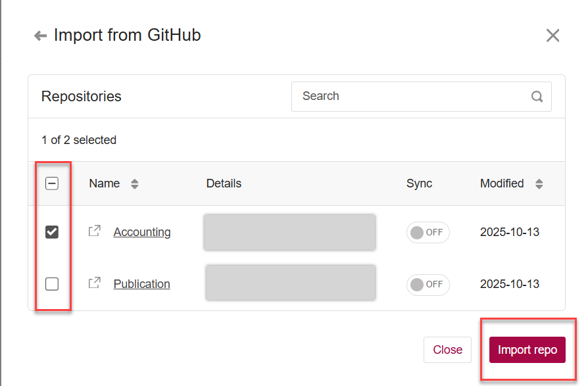The height and width of the screenshot is (386, 588).
Task: Open the Accounting repository link
Action: [142, 232]
